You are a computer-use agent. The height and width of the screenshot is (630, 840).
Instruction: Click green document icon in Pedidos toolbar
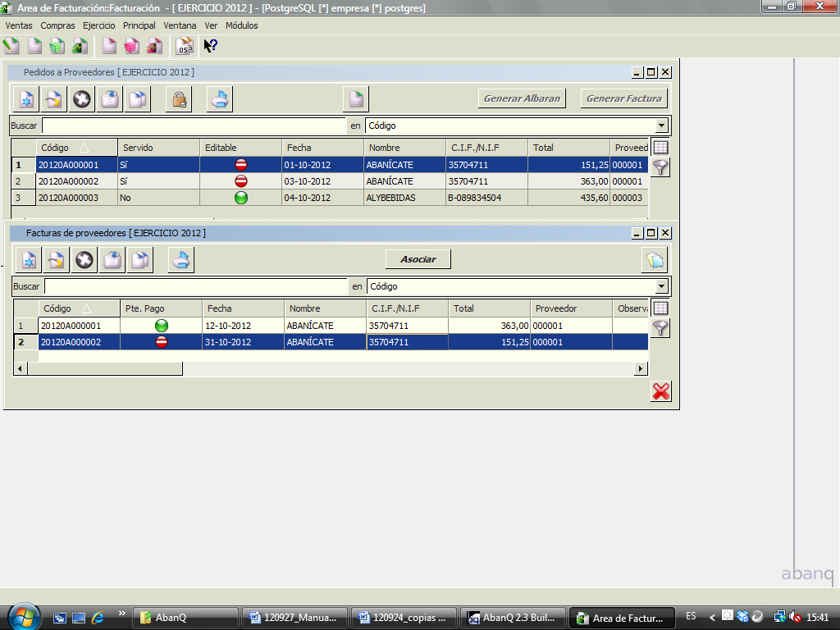click(356, 99)
